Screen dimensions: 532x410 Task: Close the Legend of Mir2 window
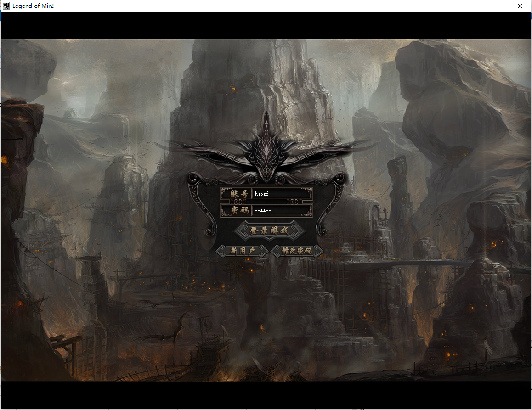[520, 6]
